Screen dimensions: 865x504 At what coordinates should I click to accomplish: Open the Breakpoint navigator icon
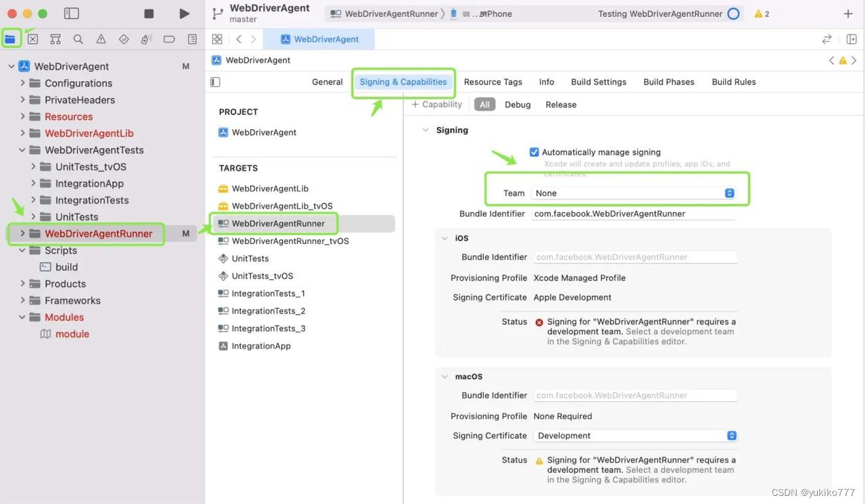(170, 39)
